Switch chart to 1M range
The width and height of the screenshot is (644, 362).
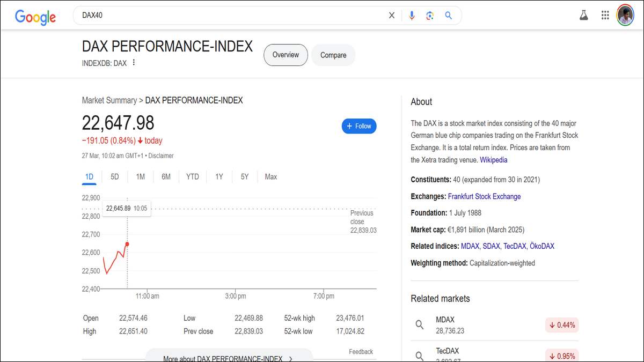pyautogui.click(x=141, y=176)
